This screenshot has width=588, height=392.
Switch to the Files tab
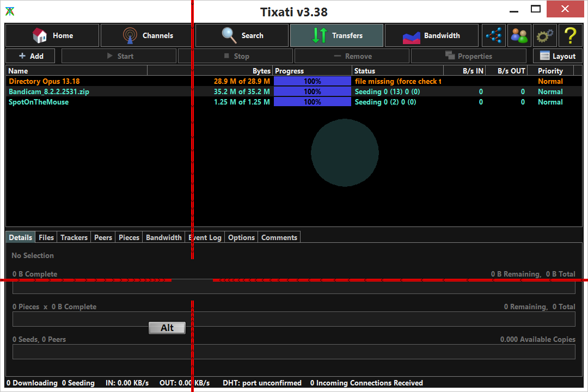[46, 237]
